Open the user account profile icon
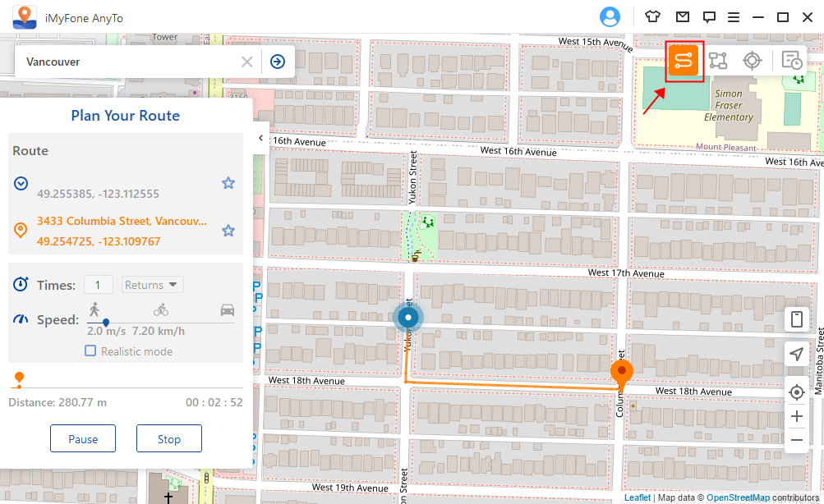824x504 pixels. tap(610, 16)
